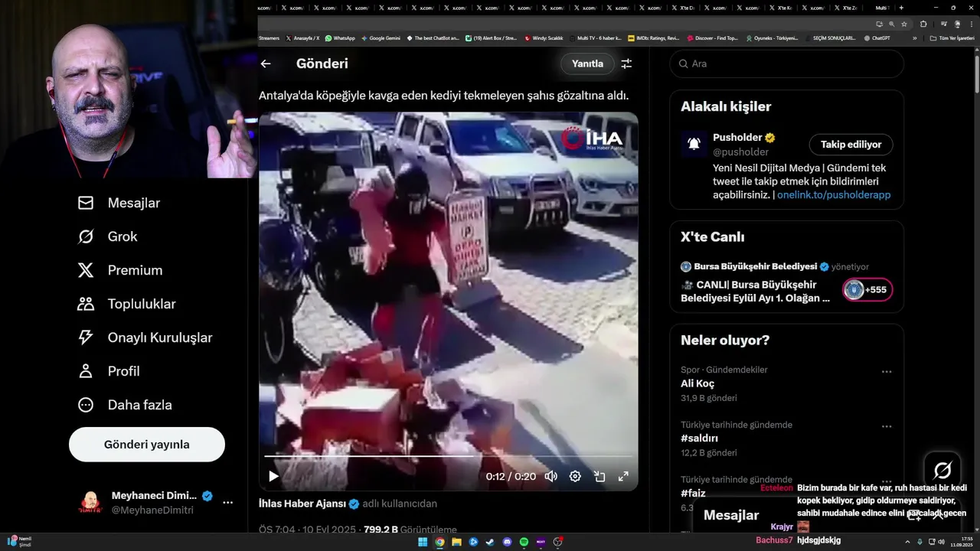Click the Ara search field
The height and width of the screenshot is (551, 980).
[787, 64]
